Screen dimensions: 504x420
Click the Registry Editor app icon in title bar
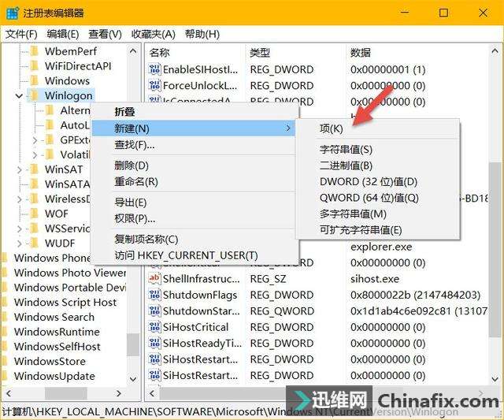click(x=13, y=13)
